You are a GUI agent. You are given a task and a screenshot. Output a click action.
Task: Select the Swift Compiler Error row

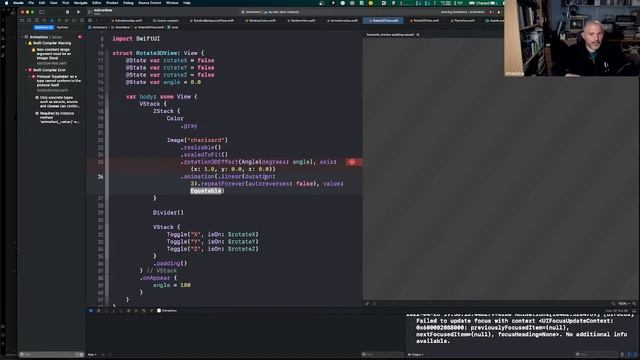tap(52, 70)
